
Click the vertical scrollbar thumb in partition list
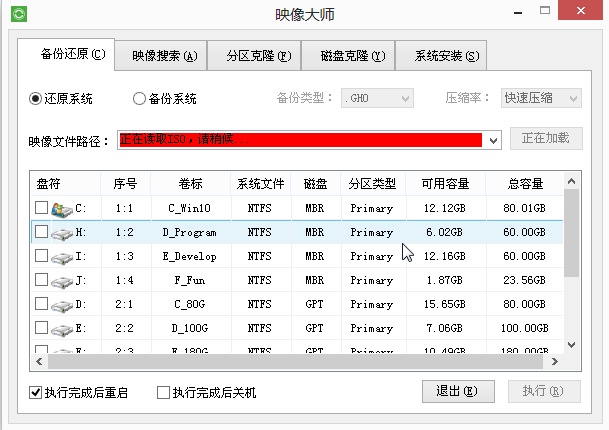(x=571, y=233)
